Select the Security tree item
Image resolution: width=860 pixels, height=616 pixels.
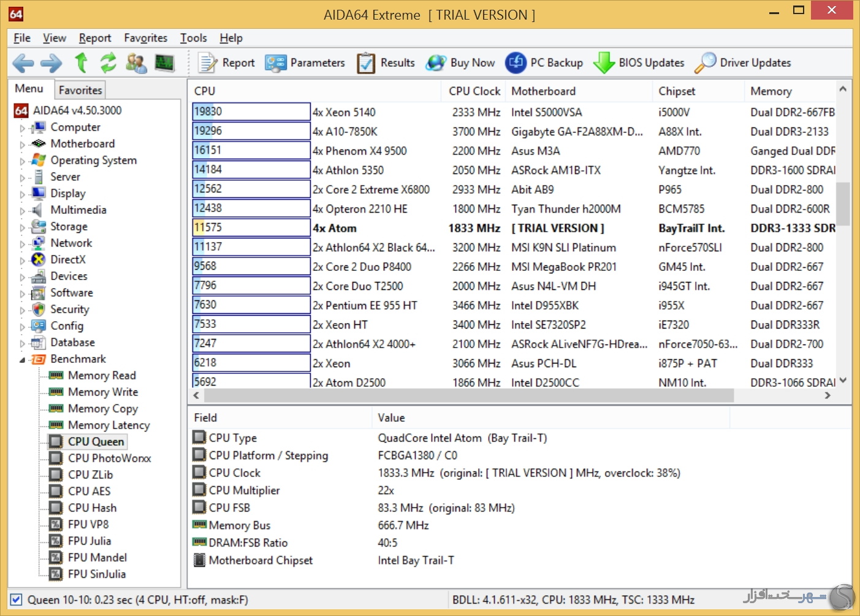[x=70, y=309]
